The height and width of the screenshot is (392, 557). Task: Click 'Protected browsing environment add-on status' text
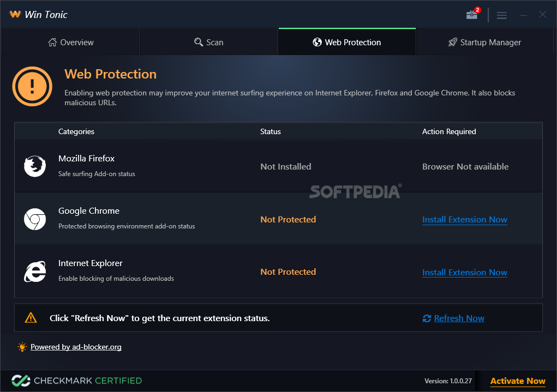pos(127,226)
